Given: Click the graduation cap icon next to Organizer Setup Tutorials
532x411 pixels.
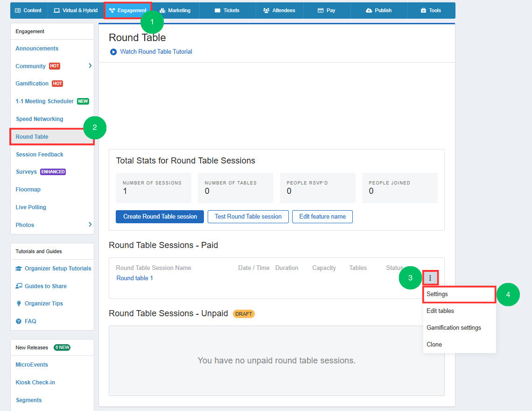Looking at the screenshot, I should tap(19, 269).
